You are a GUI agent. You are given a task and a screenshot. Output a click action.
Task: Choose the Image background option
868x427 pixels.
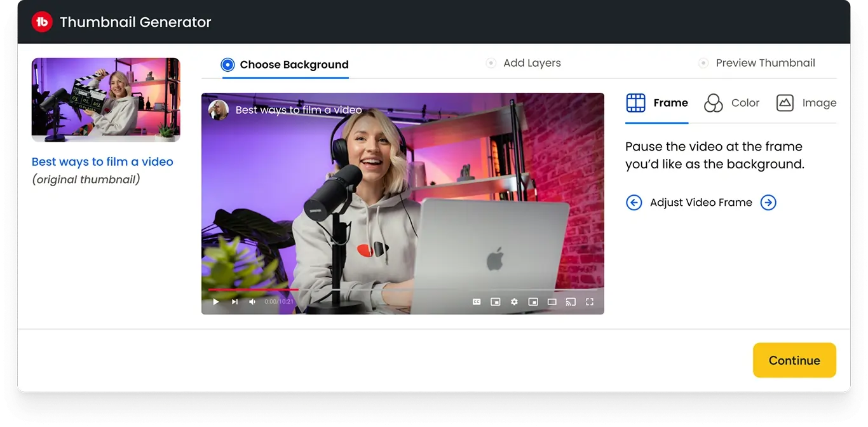coord(806,102)
